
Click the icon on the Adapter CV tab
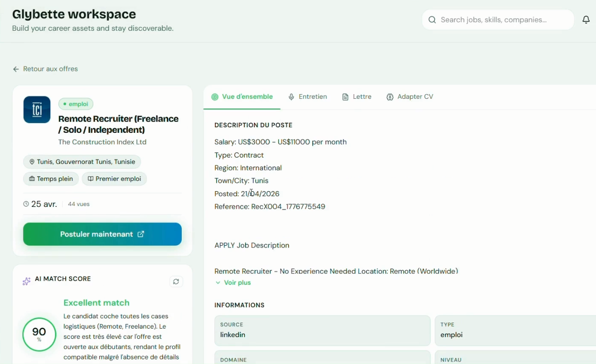(x=390, y=97)
